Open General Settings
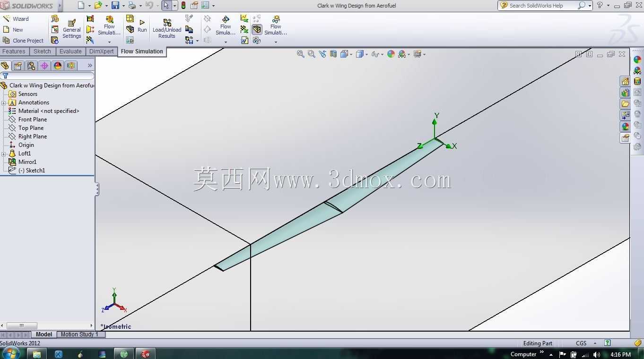Screen dimensions: 644x359 pyautogui.click(x=72, y=29)
